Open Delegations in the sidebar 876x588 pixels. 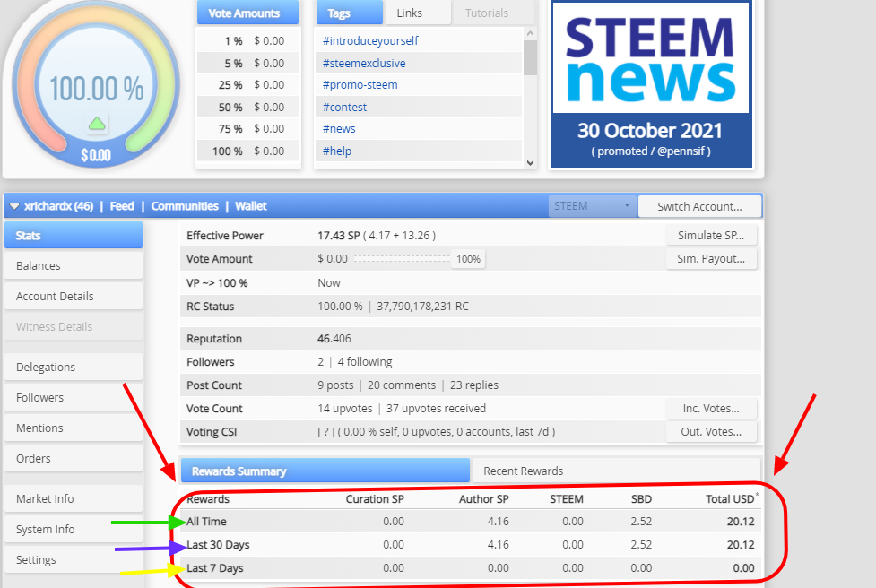74,367
